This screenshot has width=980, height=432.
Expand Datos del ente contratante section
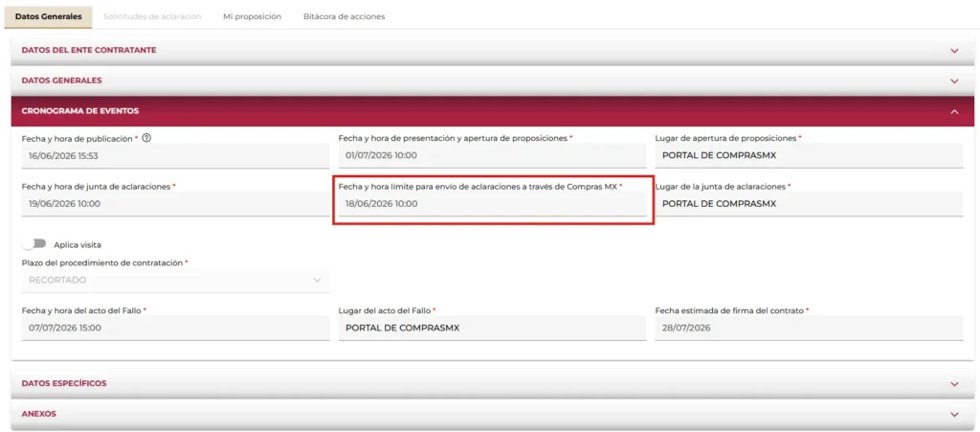click(x=493, y=50)
